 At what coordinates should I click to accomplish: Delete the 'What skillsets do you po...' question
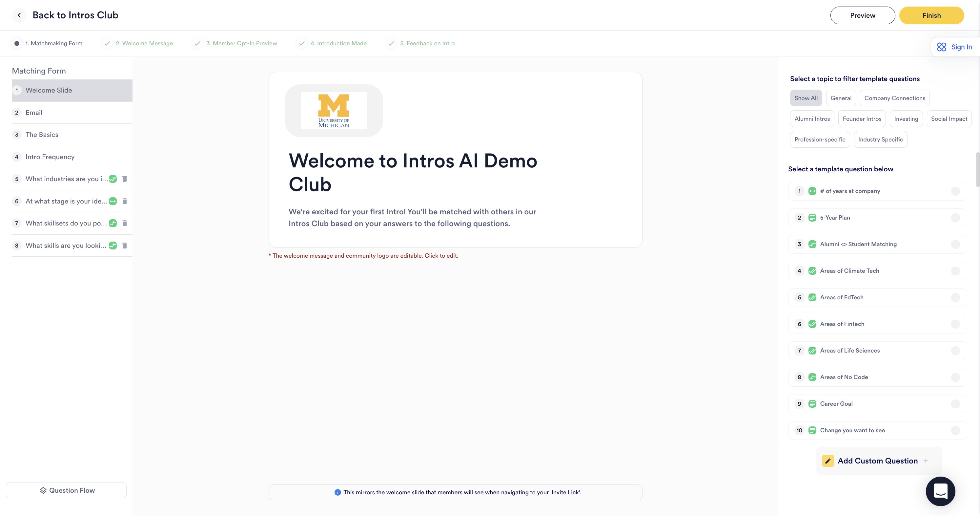click(x=124, y=223)
